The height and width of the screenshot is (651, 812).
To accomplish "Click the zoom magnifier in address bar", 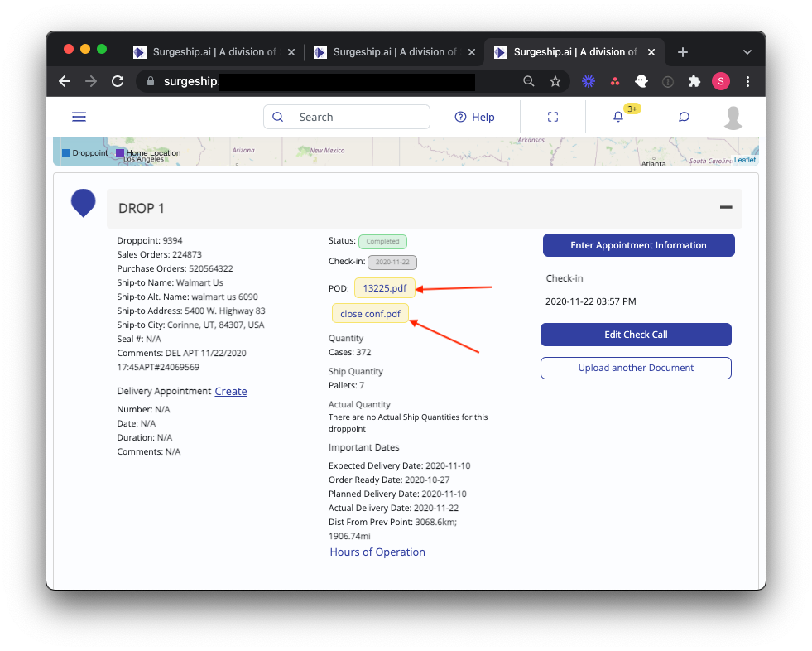I will point(528,81).
